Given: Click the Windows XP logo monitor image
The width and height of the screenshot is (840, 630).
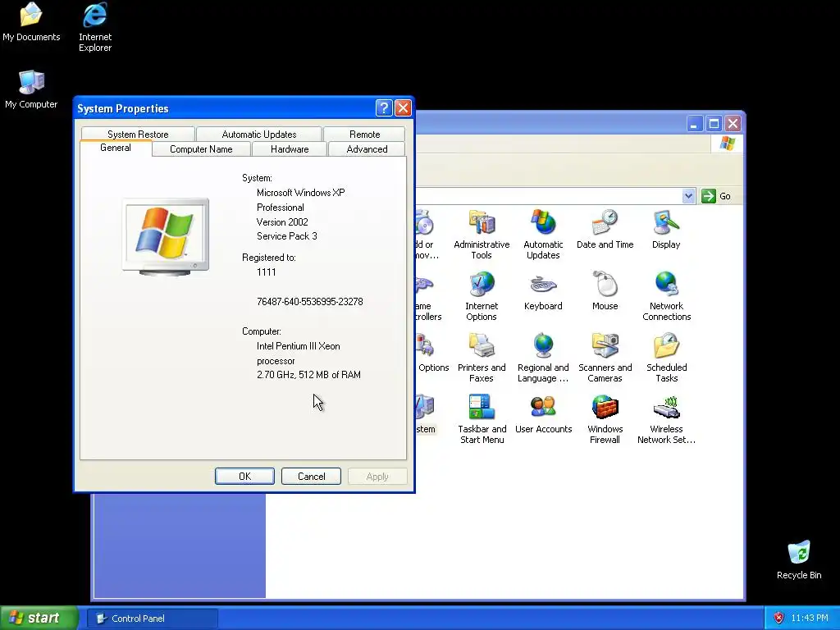Looking at the screenshot, I should click(x=166, y=237).
